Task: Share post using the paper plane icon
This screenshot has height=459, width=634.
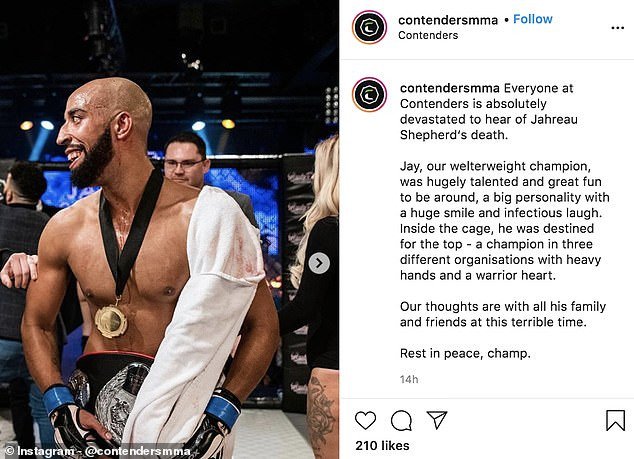Action: pyautogui.click(x=437, y=420)
